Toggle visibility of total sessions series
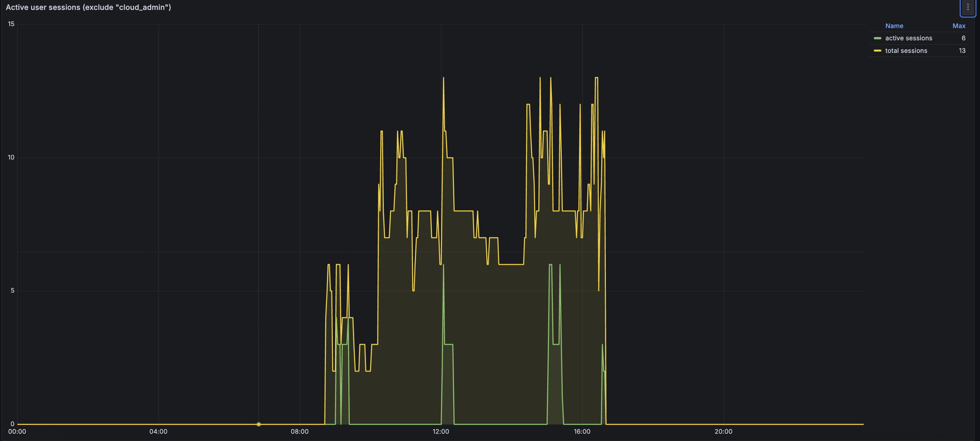 point(906,51)
